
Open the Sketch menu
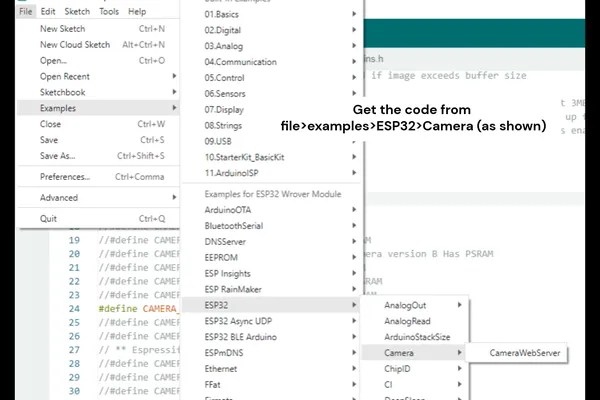click(x=77, y=10)
